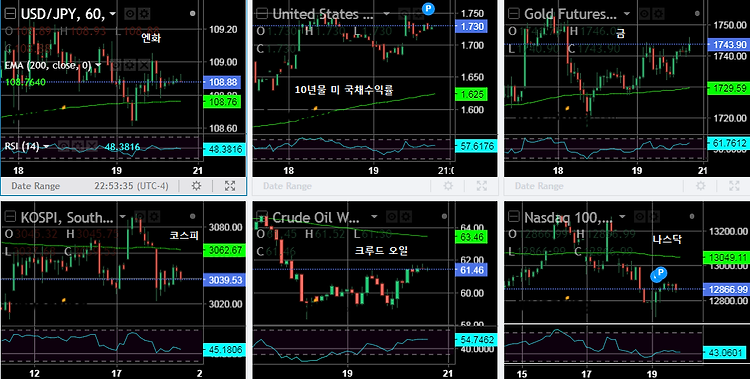Click Crude Oil market status dot
Image resolution: width=750 pixels, height=379 pixels.
(x=444, y=217)
